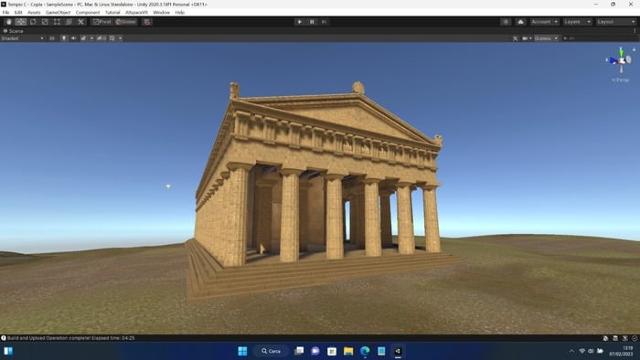Open the AltspaceVR menu
Image resolution: width=640 pixels, height=360 pixels.
coord(136,13)
